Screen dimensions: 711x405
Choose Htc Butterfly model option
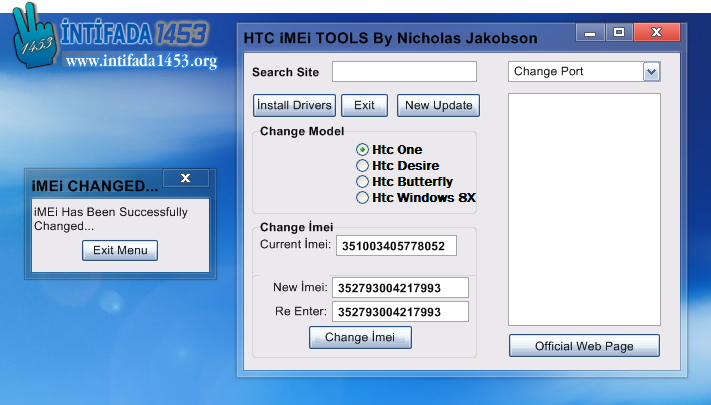point(362,181)
